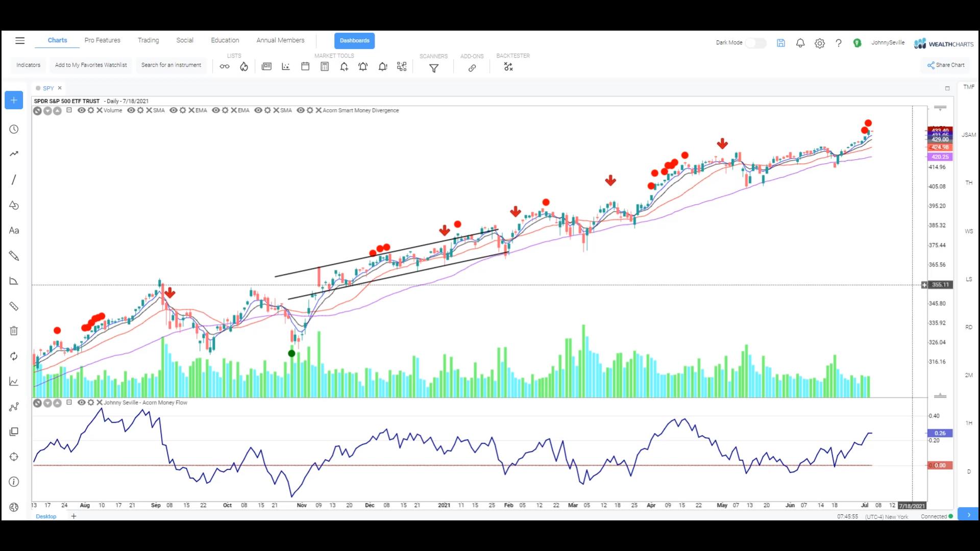Toggle the Dark Mode switch
The image size is (980, 551).
pos(755,43)
